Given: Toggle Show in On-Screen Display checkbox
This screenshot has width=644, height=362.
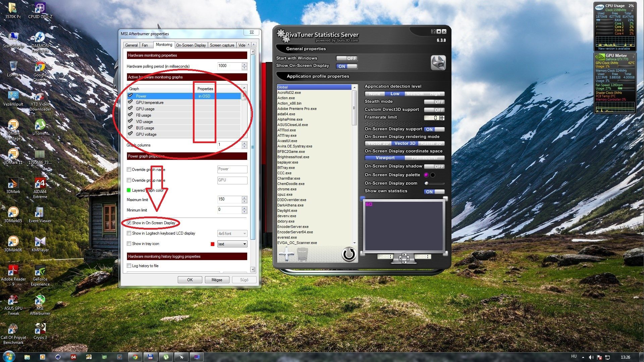Looking at the screenshot, I should [x=129, y=223].
